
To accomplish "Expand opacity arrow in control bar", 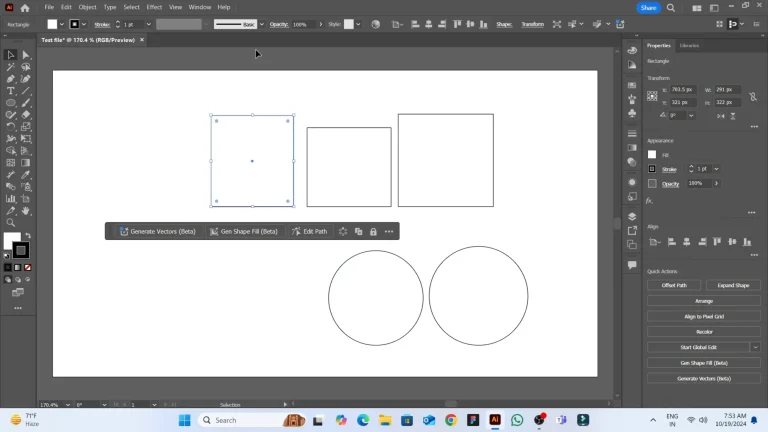I will click(x=321, y=24).
